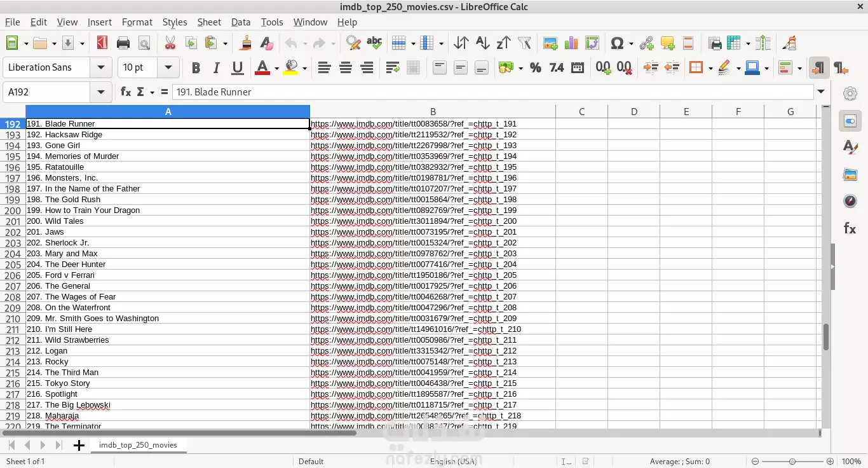Open Font Color dropdown arrow
Viewport: 868px width, 468px height.
tap(276, 68)
